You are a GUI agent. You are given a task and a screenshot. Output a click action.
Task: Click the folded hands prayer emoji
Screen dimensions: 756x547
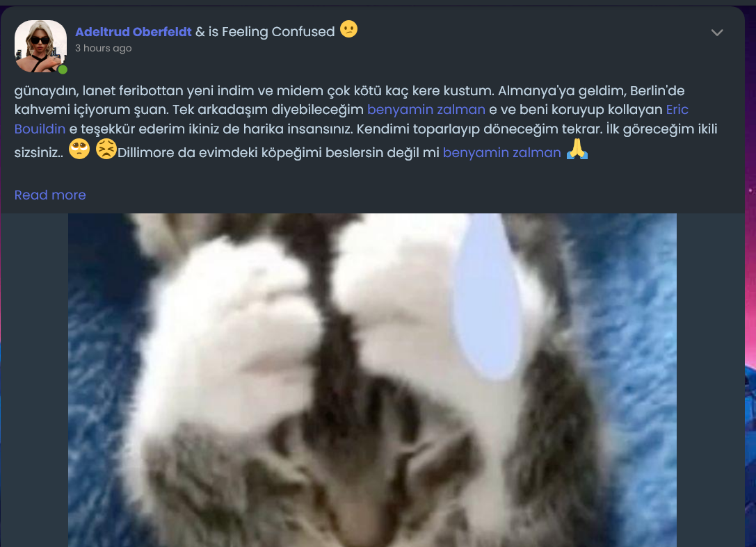tap(577, 149)
